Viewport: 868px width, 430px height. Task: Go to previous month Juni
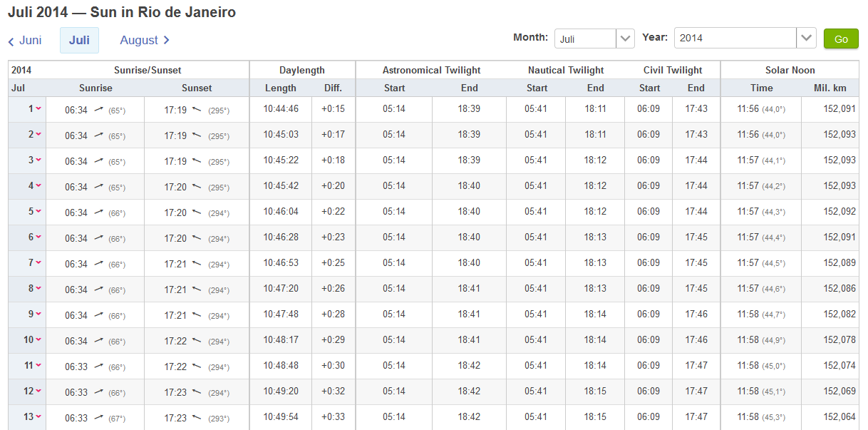pos(25,41)
